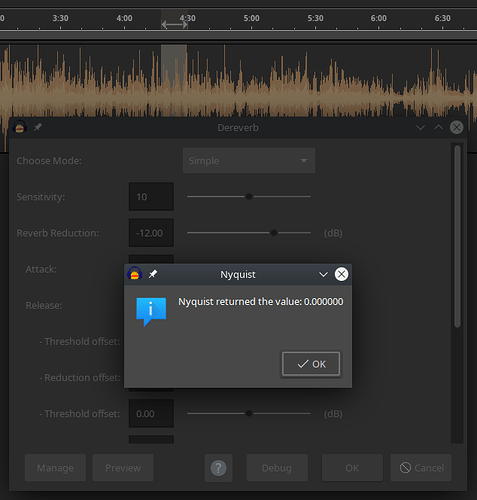The width and height of the screenshot is (477, 500).
Task: Click the pin icon in Nyquist dialog title bar
Action: pos(153,274)
